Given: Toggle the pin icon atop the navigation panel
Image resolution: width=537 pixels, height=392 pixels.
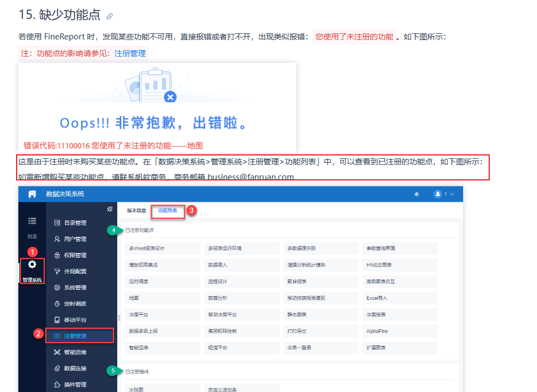Looking at the screenshot, I should [x=110, y=209].
